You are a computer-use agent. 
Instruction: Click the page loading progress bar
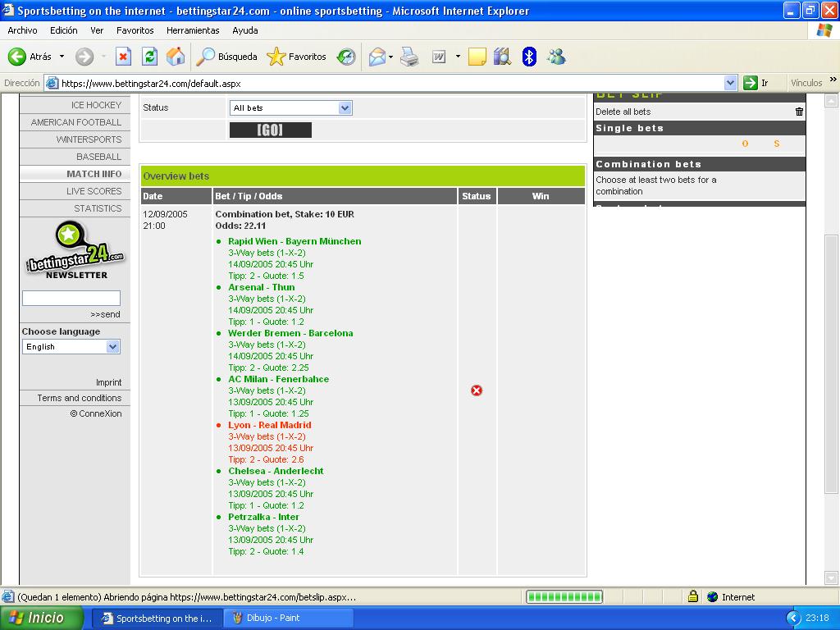564,596
